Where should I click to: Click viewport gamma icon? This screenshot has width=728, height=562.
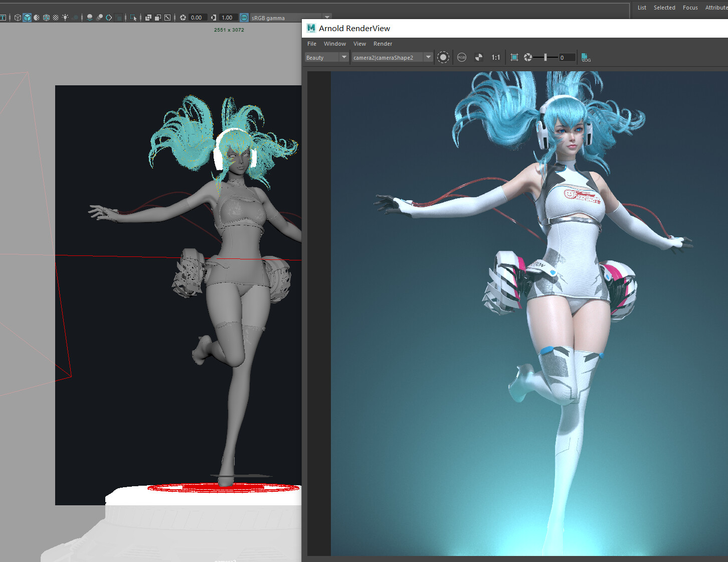[214, 18]
